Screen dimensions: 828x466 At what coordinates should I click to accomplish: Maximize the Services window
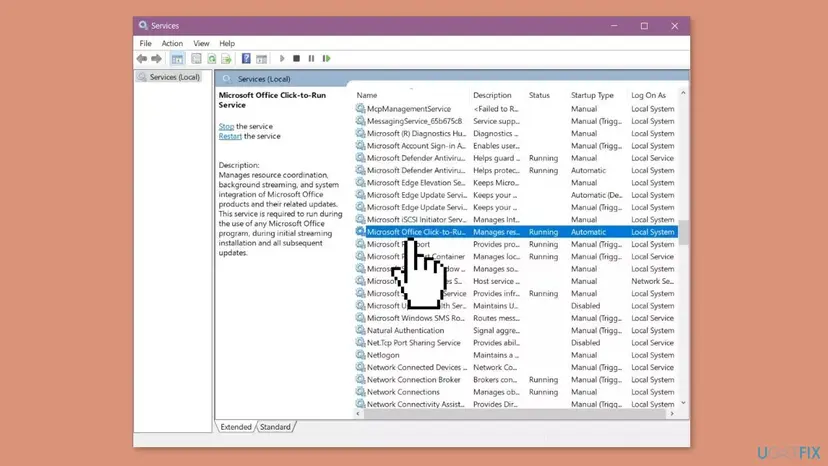coord(644,26)
